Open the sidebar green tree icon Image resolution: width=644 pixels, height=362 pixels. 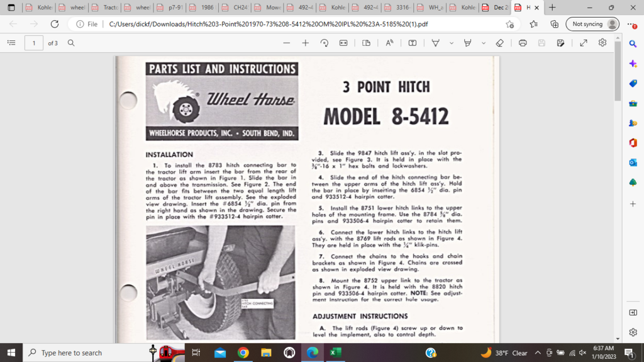[x=633, y=182]
